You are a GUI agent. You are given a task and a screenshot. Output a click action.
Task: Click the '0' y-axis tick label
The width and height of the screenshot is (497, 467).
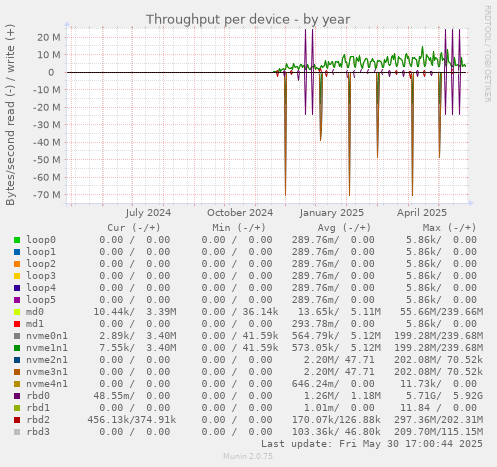click(51, 72)
